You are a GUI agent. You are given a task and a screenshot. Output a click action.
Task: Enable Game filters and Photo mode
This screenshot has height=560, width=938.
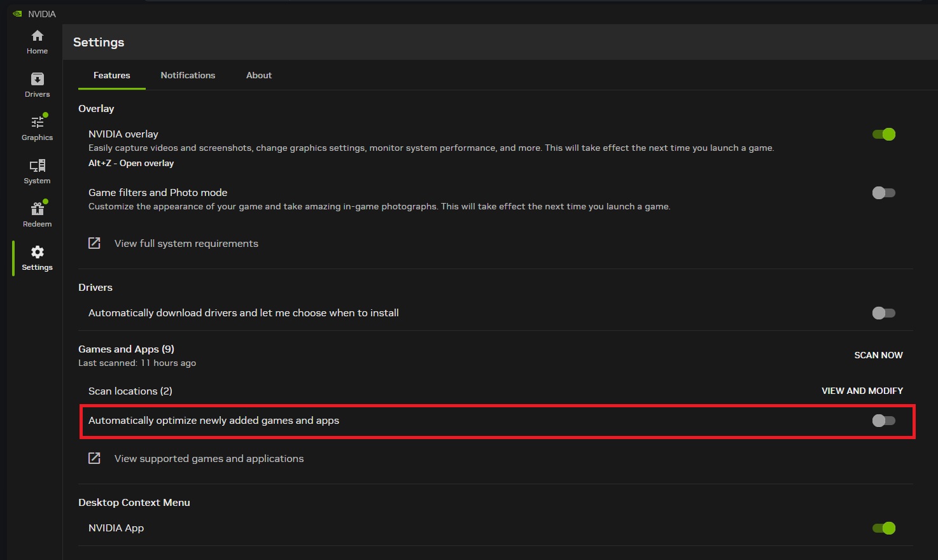coord(884,193)
